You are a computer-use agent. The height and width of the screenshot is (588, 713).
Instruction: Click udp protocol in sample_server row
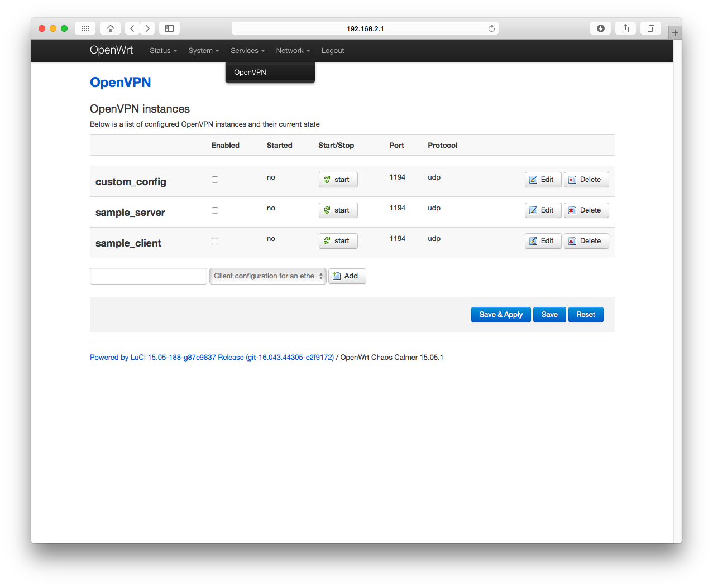(434, 208)
